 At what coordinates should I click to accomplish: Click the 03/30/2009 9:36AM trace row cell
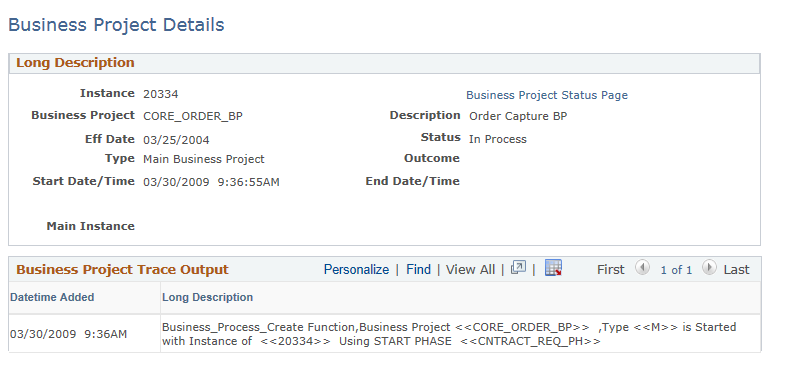69,334
